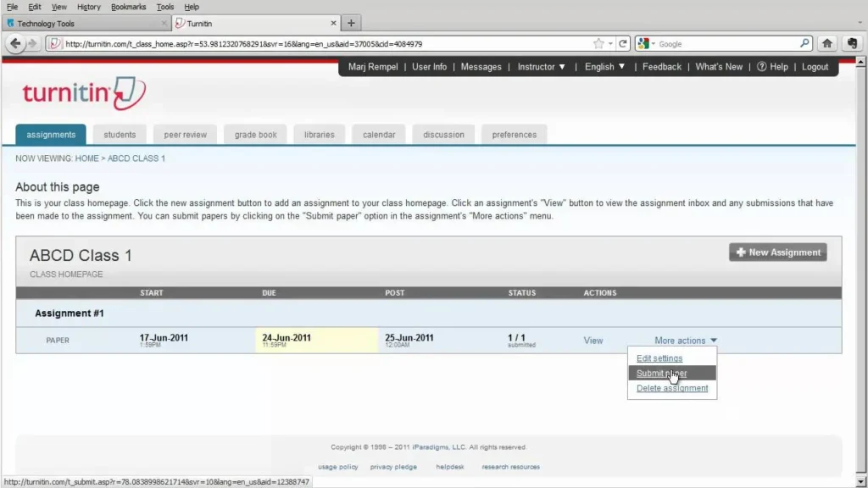This screenshot has height=488, width=868.
Task: Open the usage policy link in footer
Action: (x=337, y=466)
